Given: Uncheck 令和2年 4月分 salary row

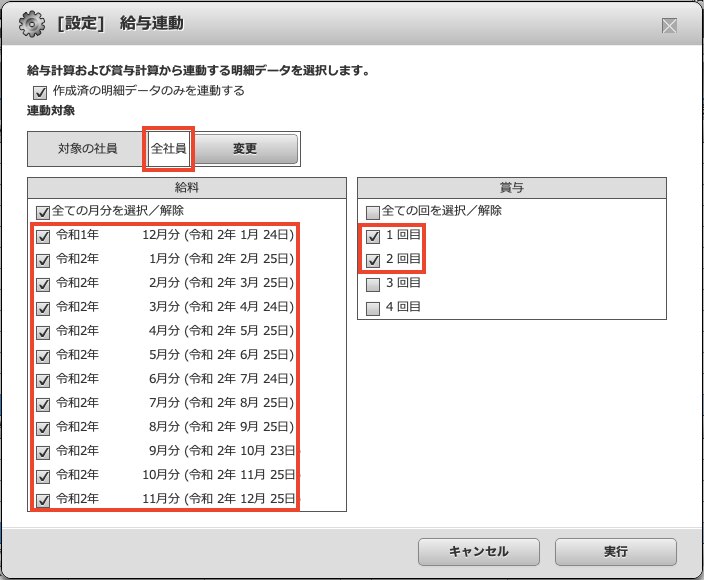Looking at the screenshot, I should (43, 332).
